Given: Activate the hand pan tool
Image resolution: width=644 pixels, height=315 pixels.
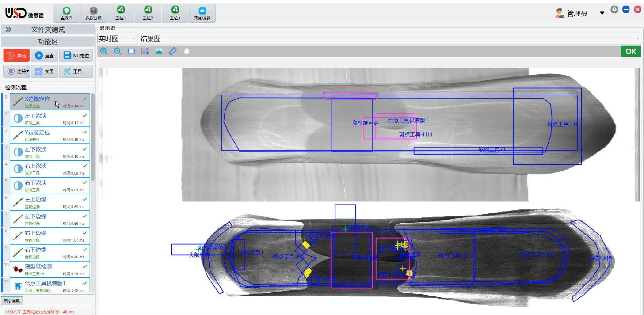Looking at the screenshot, I should point(187,51).
